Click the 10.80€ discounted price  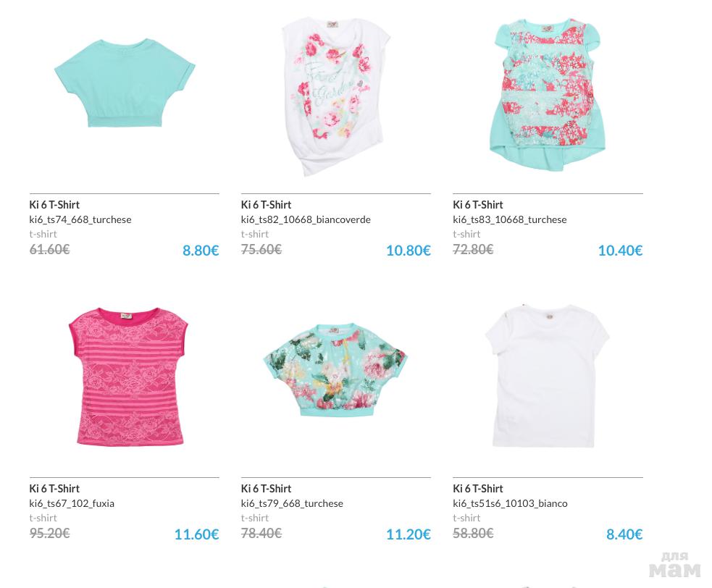click(408, 251)
